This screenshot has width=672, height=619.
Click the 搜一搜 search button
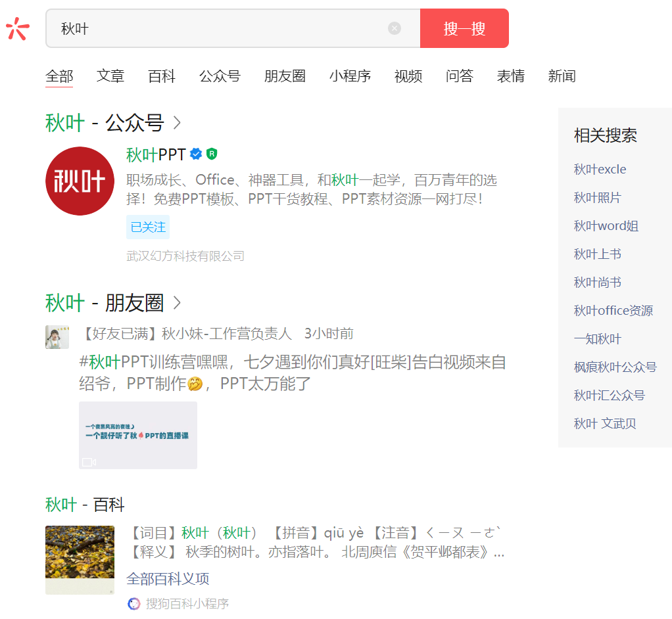click(464, 28)
